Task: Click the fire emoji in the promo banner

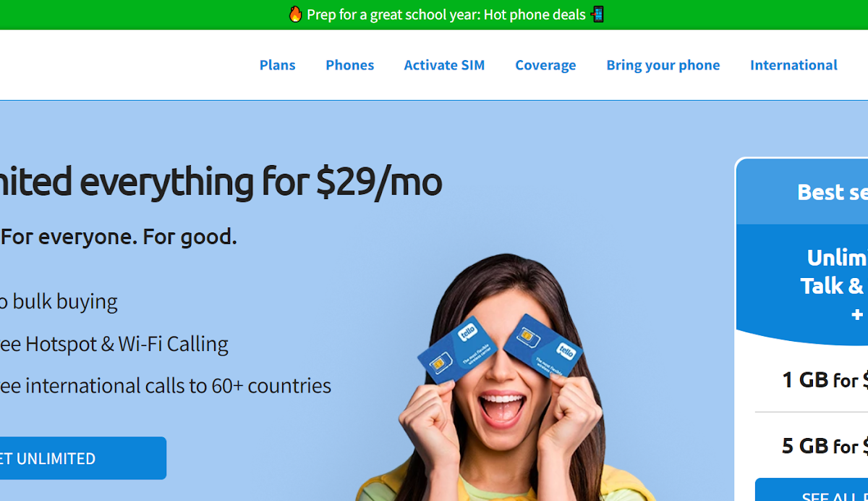Action: (295, 14)
